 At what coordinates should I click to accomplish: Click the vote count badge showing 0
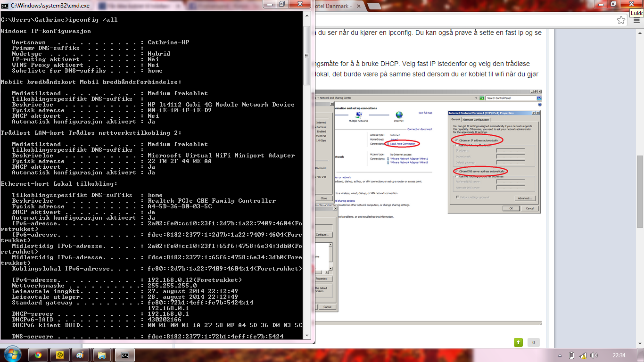533,343
